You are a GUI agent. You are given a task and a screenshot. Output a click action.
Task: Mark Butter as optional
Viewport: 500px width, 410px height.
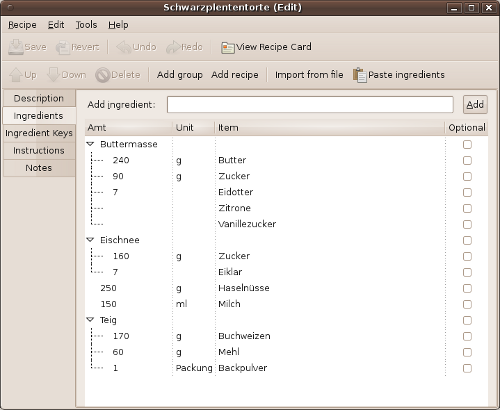click(467, 160)
